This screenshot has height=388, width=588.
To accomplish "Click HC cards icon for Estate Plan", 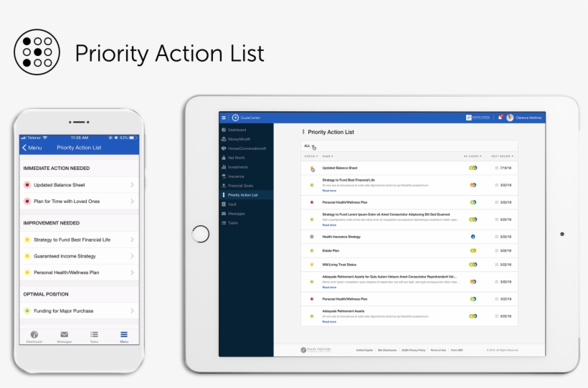I will pos(473,251).
